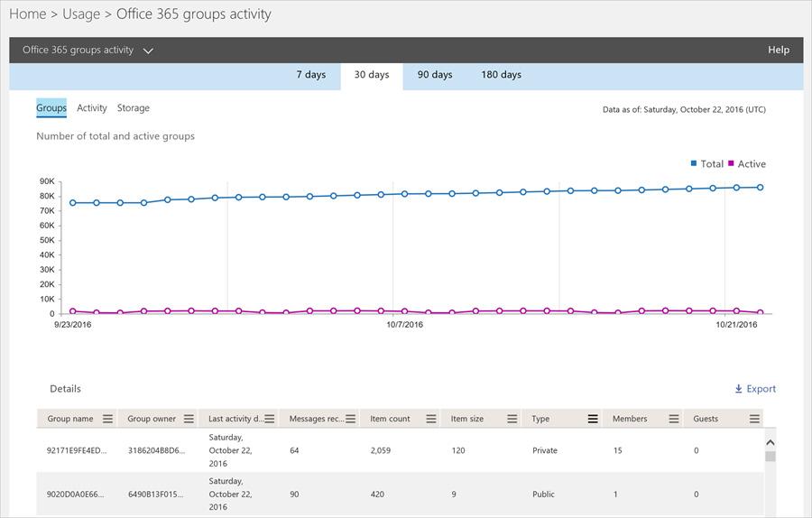812x518 pixels.
Task: Open Last activity date column menu icon
Action: pyautogui.click(x=270, y=419)
